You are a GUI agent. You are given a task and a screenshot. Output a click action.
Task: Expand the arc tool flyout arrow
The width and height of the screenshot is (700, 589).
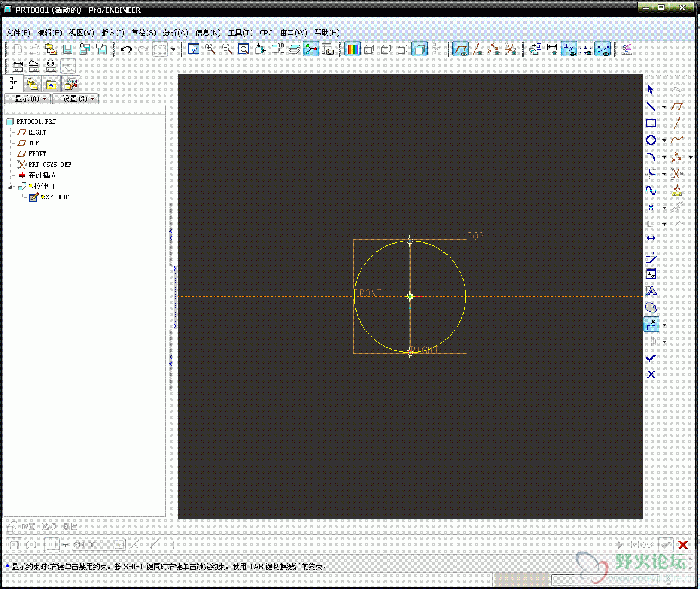point(664,157)
